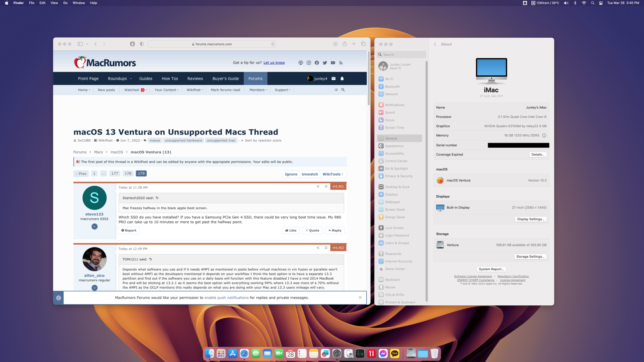Like steve123's post
Image resolution: width=644 pixels, height=362 pixels.
tap(290, 230)
